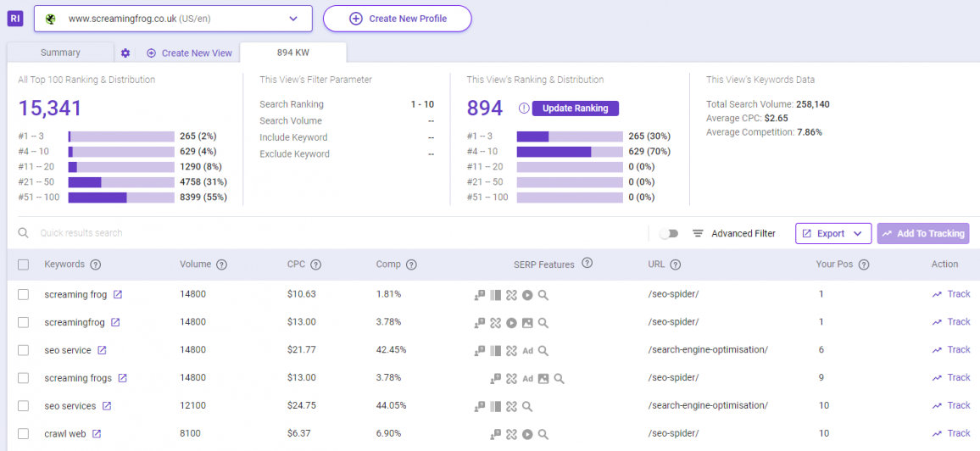Screen dimensions: 980x451
Task: Tick checkbox for screaming frogs row
Action: [x=23, y=378]
